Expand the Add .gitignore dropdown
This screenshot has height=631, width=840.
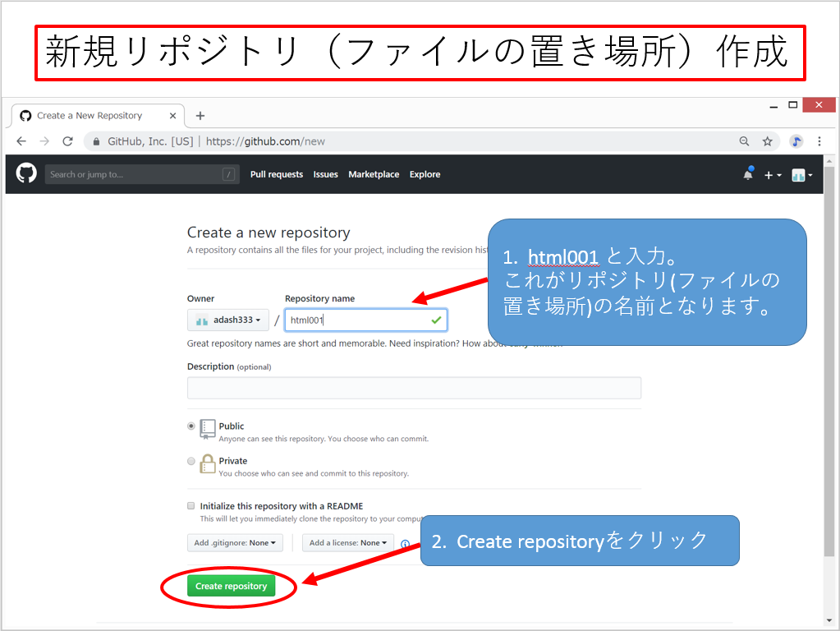point(235,543)
